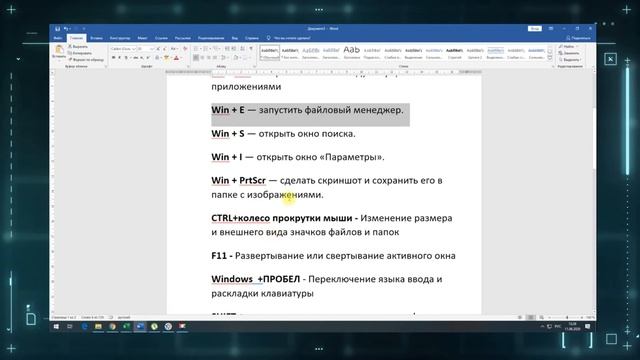The width and height of the screenshot is (640, 360).
Task: Save the document from the quick access toolbar
Action: [x=58, y=29]
